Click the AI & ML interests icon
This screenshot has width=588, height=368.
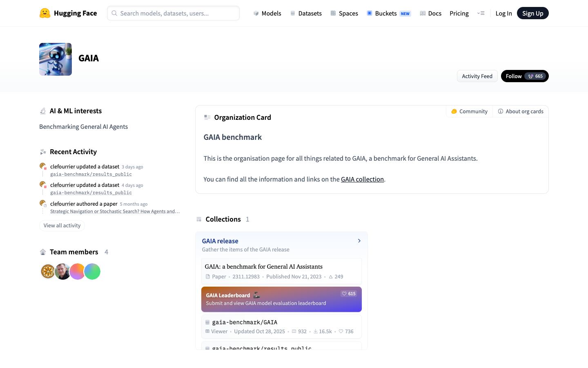click(43, 111)
